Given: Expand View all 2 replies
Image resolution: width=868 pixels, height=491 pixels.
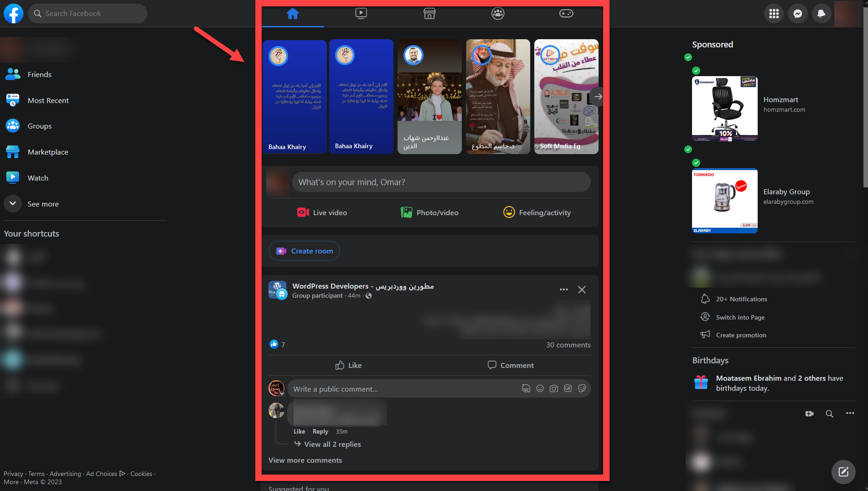Looking at the screenshot, I should [332, 444].
